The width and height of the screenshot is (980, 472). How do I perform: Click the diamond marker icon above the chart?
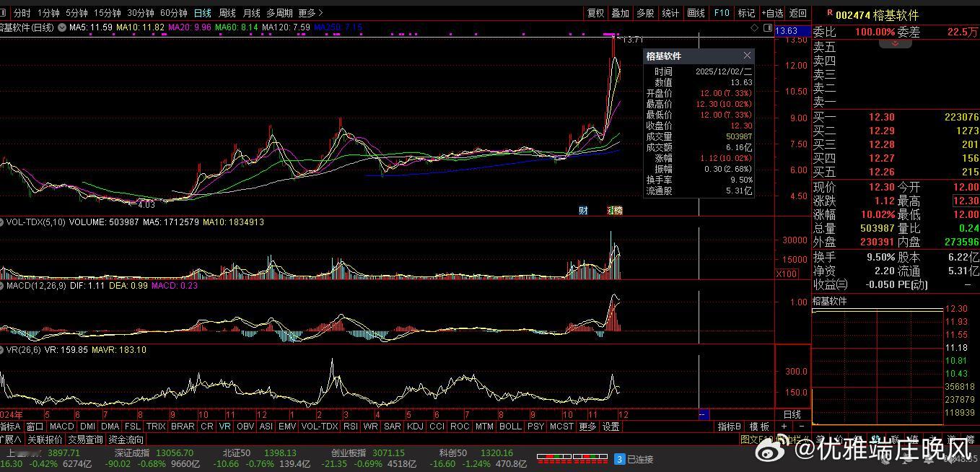tap(756, 27)
